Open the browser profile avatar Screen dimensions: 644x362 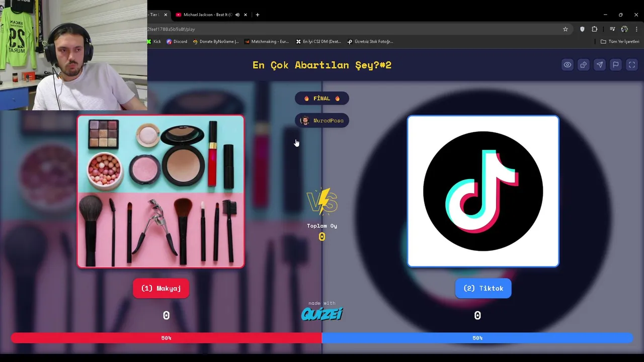(624, 29)
